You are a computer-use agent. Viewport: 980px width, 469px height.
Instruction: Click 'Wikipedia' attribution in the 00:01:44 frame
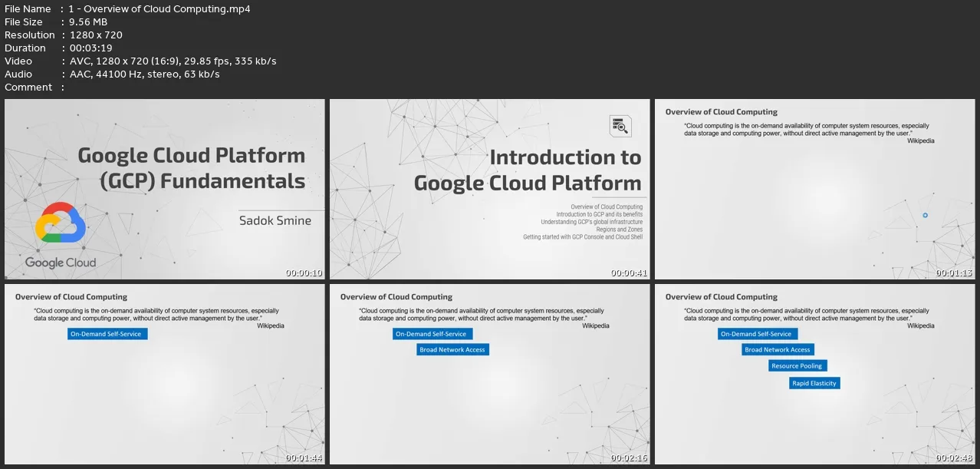coord(271,325)
